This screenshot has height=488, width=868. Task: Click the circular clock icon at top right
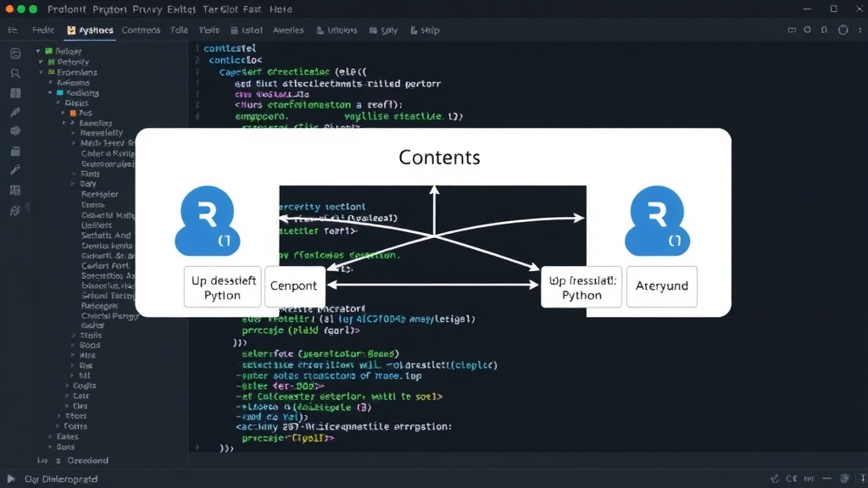click(843, 30)
